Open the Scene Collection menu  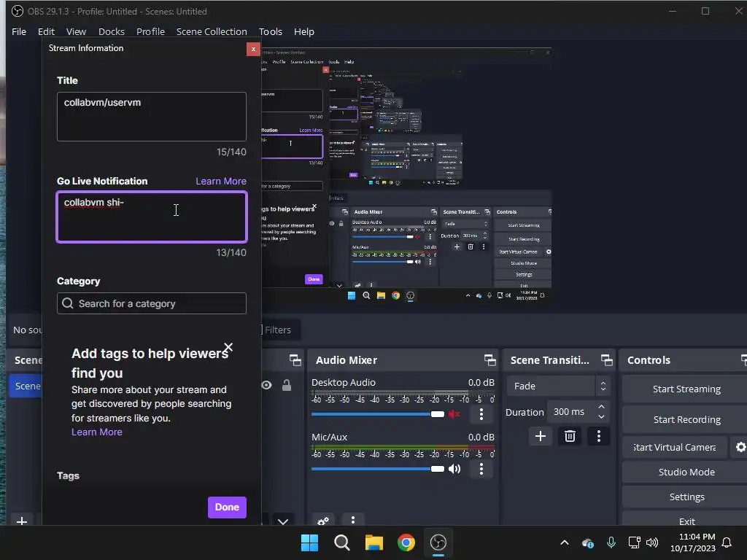coord(212,31)
